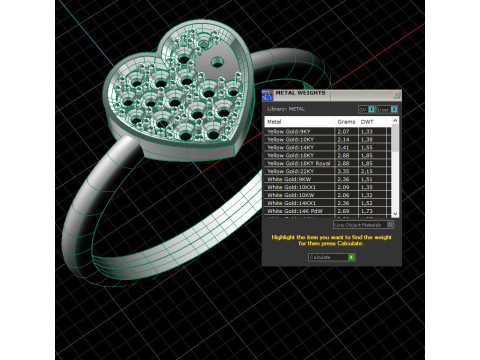
Task: Click the metal list scroll up arrow
Action: pyautogui.click(x=395, y=120)
